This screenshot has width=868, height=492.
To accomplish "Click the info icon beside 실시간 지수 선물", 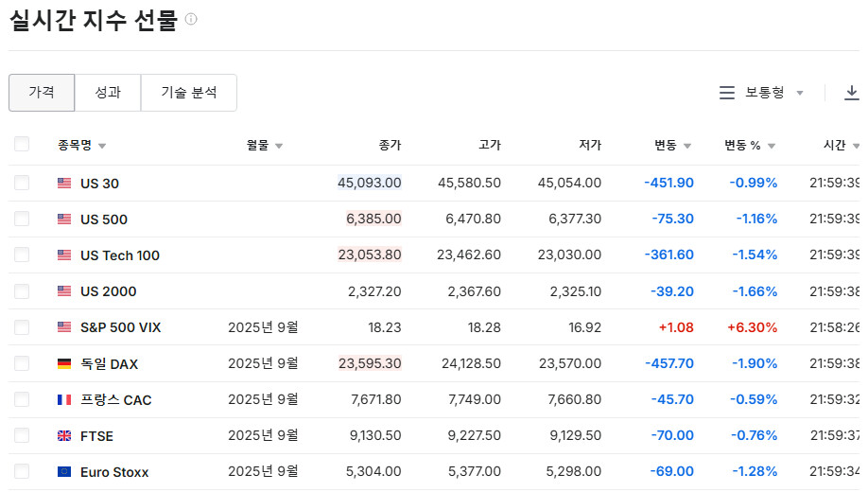I will pyautogui.click(x=191, y=19).
